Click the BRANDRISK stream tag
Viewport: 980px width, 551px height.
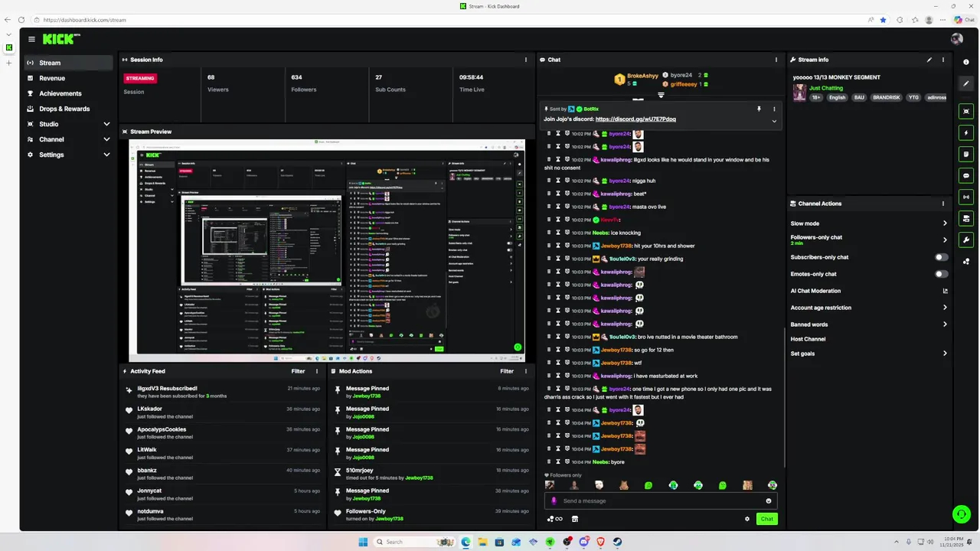point(886,97)
